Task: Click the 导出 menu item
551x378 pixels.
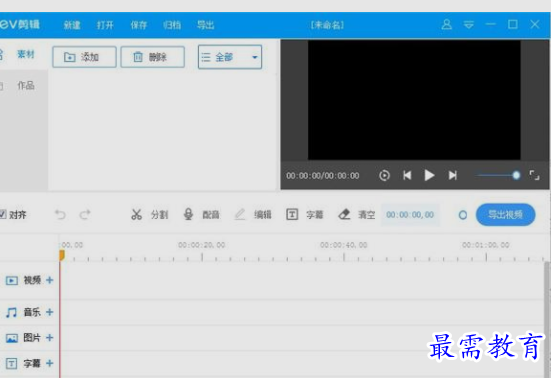Action: point(206,25)
